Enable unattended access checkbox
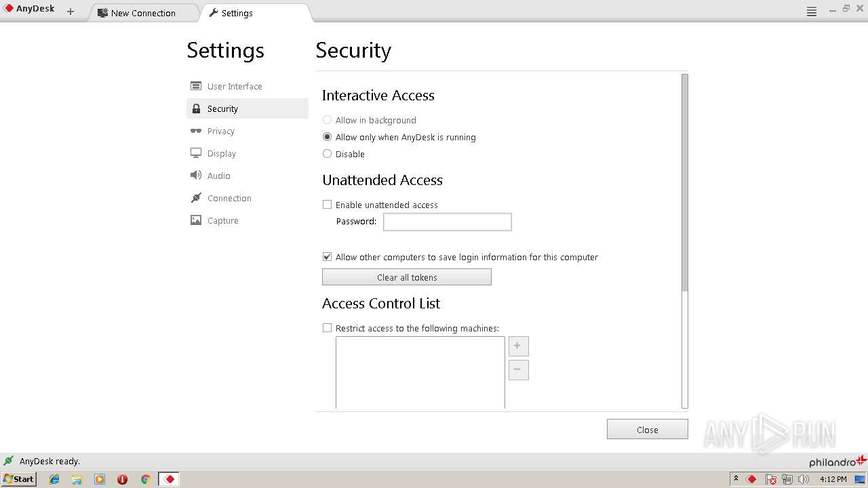The image size is (868, 488). click(327, 205)
